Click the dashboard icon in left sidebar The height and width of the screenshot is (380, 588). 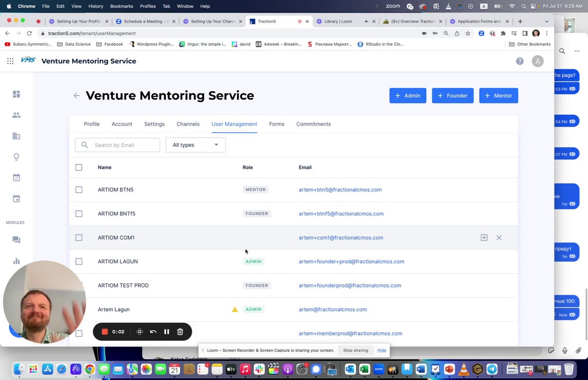click(x=17, y=94)
